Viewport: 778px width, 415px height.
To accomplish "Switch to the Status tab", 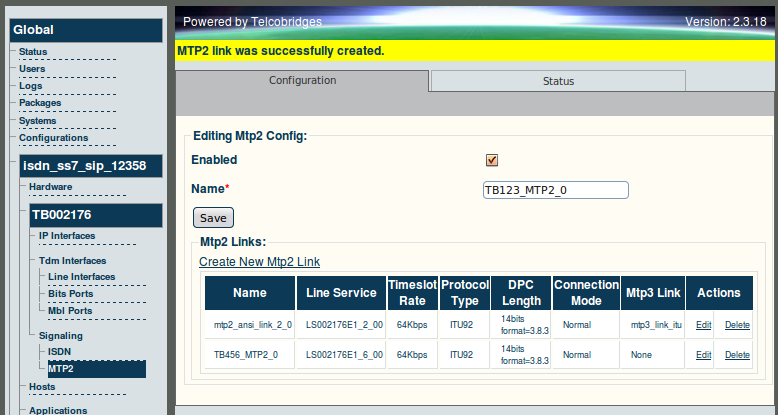I will 558,81.
